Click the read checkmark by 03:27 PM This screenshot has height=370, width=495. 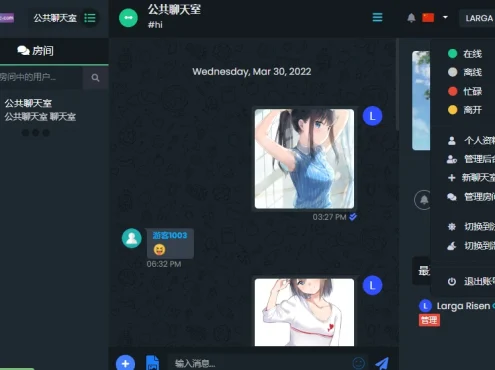[353, 217]
